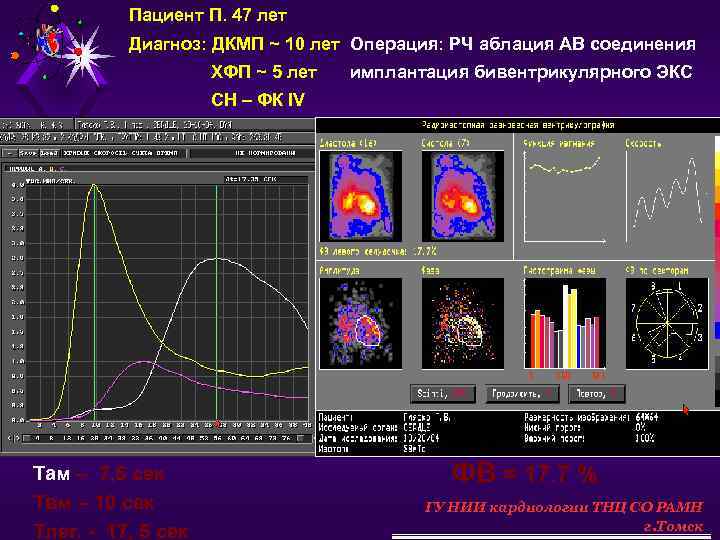Click the white curve peak in the chart
Viewport: 720px width, 540px height.
click(x=216, y=259)
